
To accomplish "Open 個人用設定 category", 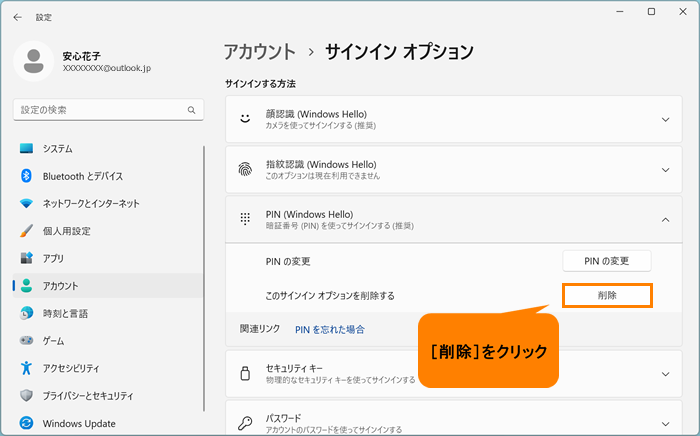I will click(108, 231).
